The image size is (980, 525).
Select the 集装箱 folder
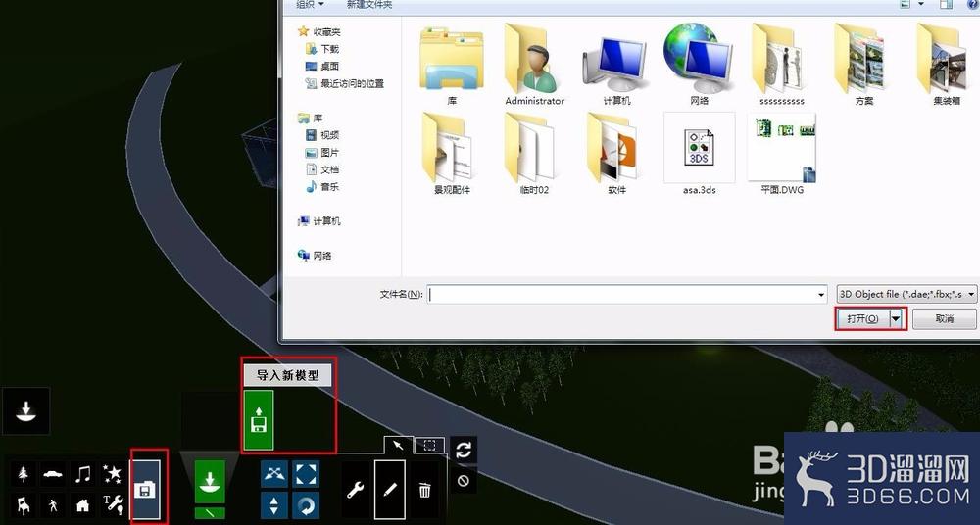pyautogui.click(x=947, y=65)
